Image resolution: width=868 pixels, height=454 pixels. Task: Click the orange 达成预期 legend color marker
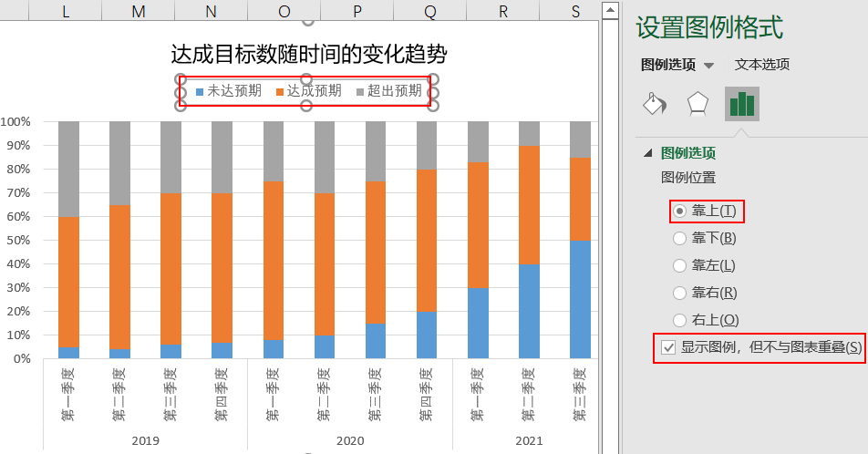pyautogui.click(x=280, y=92)
